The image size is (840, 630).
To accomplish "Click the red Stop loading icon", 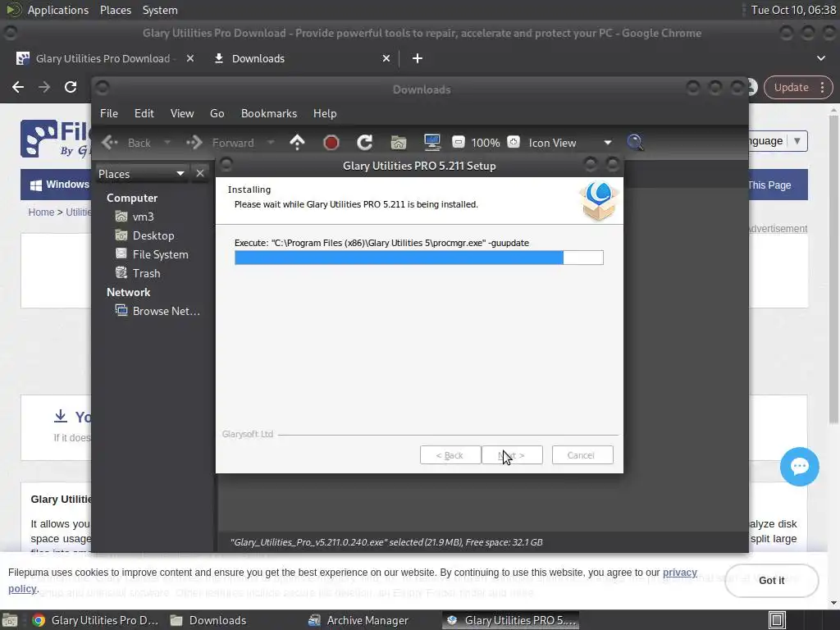I will pyautogui.click(x=331, y=143).
